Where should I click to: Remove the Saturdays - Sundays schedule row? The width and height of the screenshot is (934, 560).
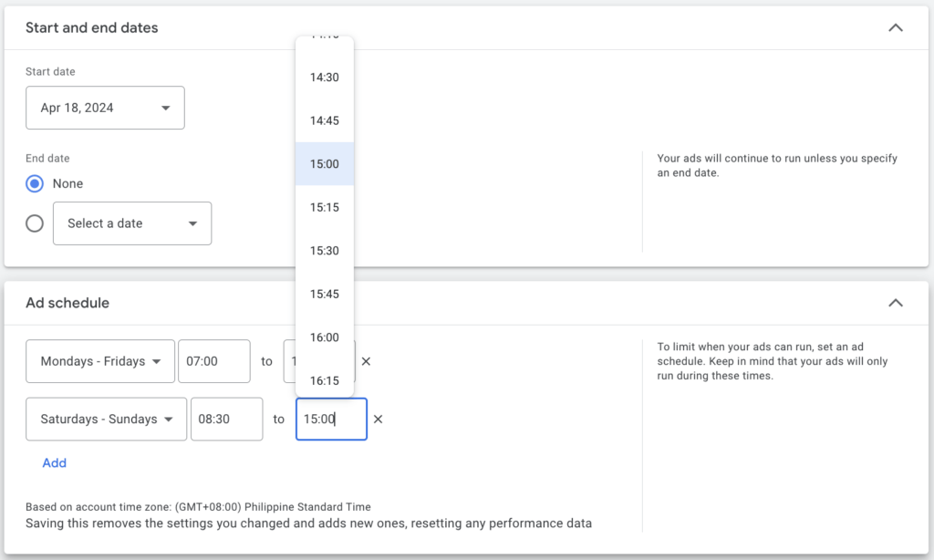click(x=378, y=419)
